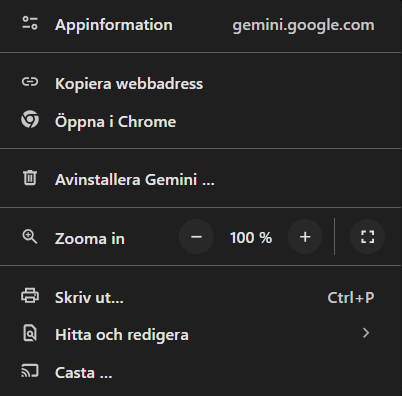This screenshot has height=396, width=402.
Task: Choose Öppna i Chrome
Action: [x=201, y=121]
